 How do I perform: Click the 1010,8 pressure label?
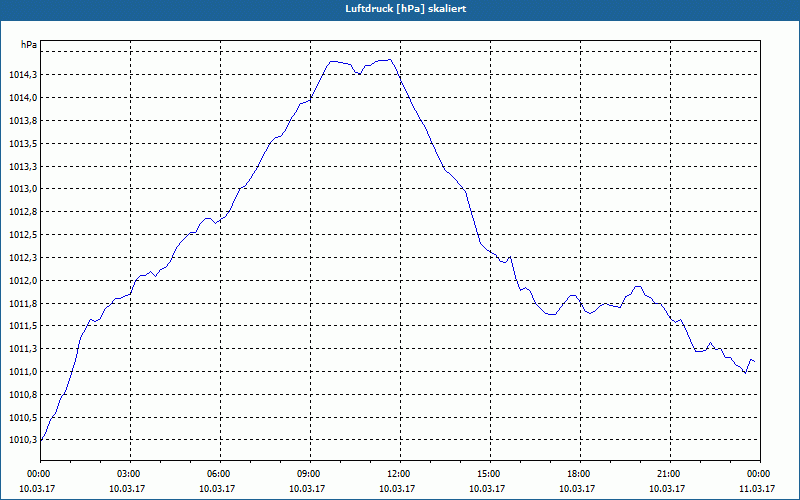(x=23, y=395)
